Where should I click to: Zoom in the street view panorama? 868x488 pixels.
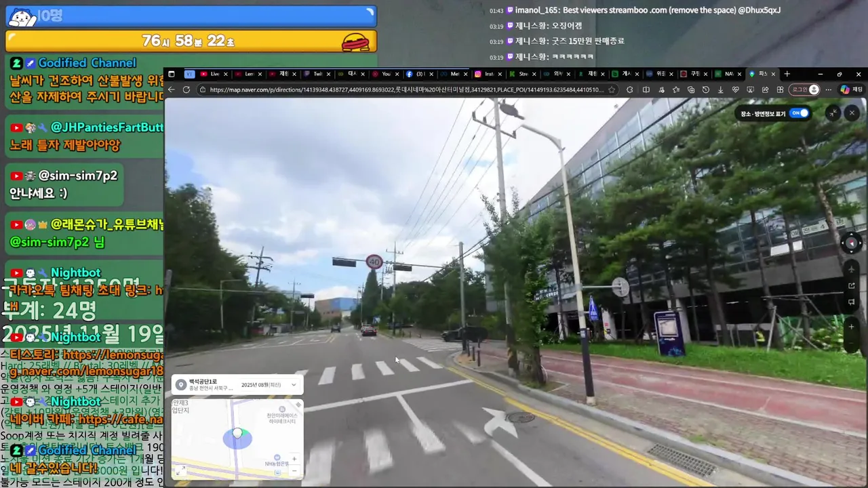pos(852,327)
